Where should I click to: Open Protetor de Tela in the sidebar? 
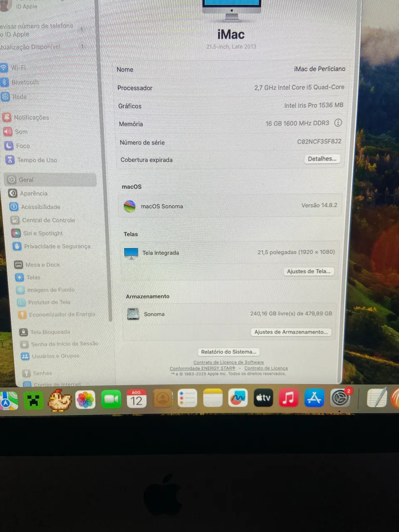click(x=44, y=302)
